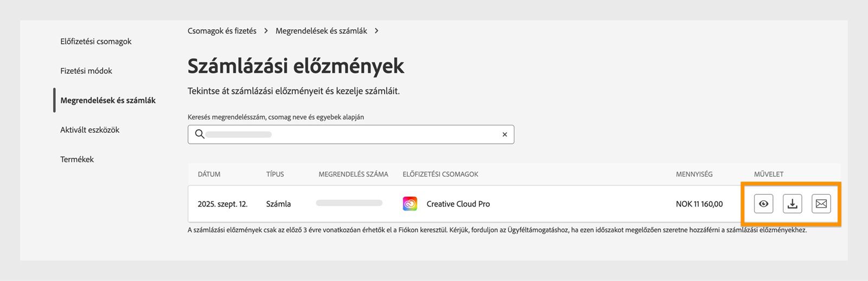868x281 pixels.
Task: Select the date 2025. szept. 12.
Action: (222, 204)
